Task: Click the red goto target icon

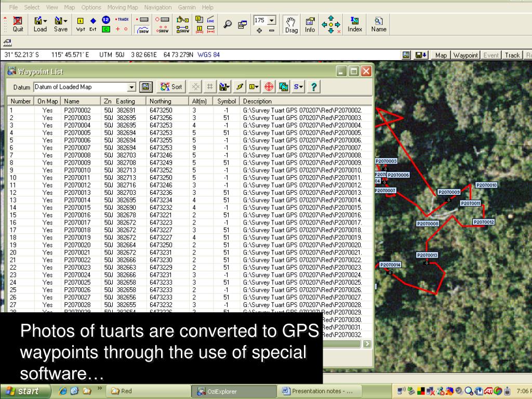Action: (269, 87)
